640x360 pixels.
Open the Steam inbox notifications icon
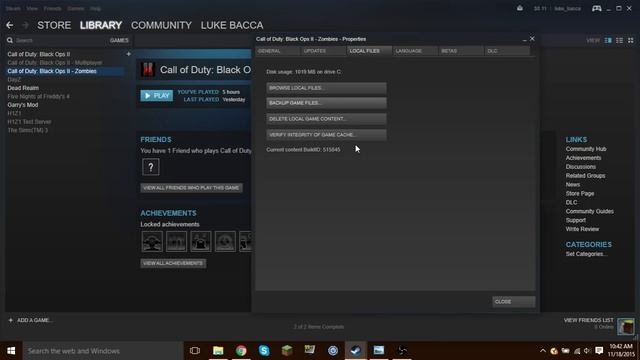(520, 8)
